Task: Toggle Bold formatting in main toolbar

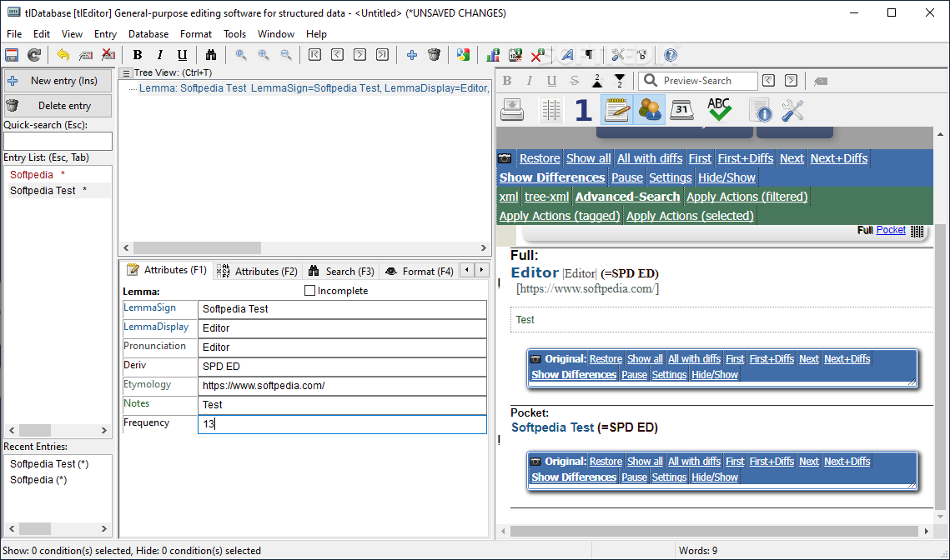Action: click(x=138, y=55)
